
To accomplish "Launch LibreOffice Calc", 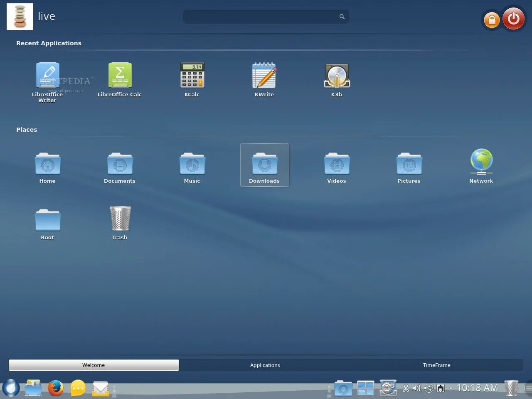I will coord(120,80).
